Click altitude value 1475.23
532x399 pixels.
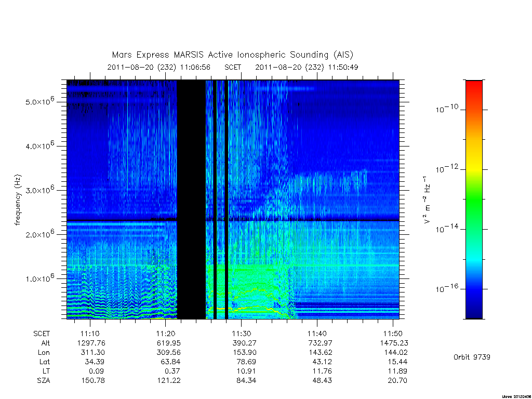click(x=394, y=343)
